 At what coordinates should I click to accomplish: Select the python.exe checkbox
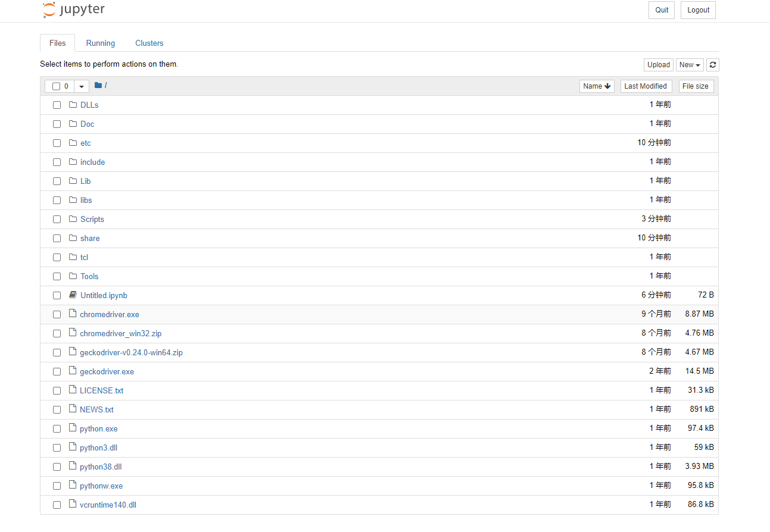[57, 429]
